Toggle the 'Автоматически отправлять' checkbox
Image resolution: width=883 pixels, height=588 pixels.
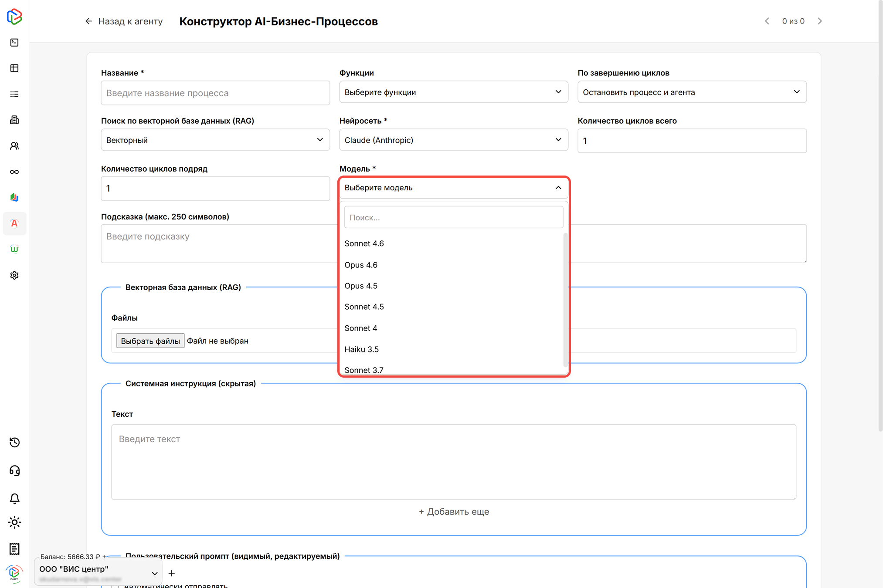tap(114, 586)
